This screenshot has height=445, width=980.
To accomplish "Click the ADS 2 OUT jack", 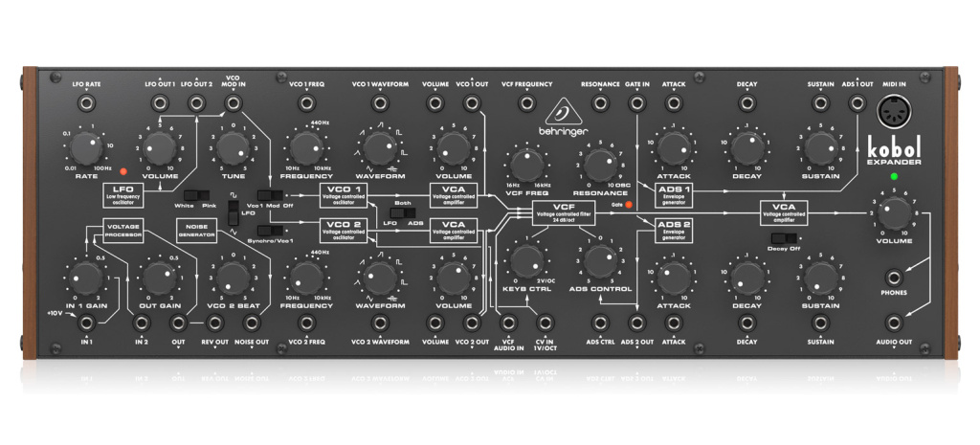I will coord(636,323).
